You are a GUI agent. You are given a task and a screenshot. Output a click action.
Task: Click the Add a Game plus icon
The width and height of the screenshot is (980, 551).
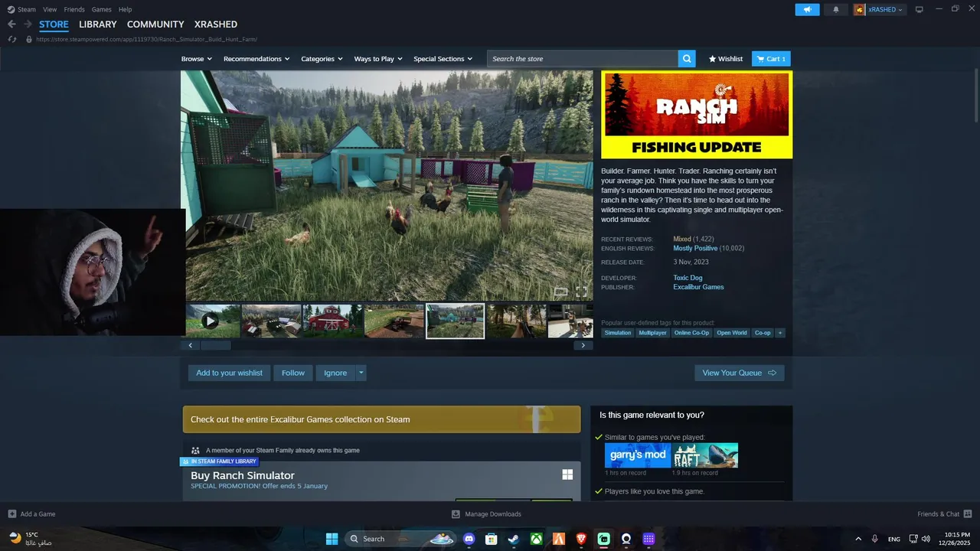click(12, 514)
